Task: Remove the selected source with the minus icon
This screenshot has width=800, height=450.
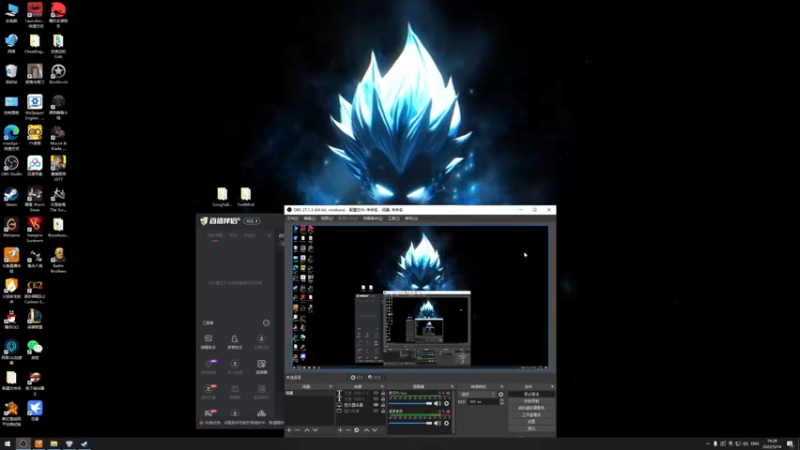Action: [x=348, y=430]
